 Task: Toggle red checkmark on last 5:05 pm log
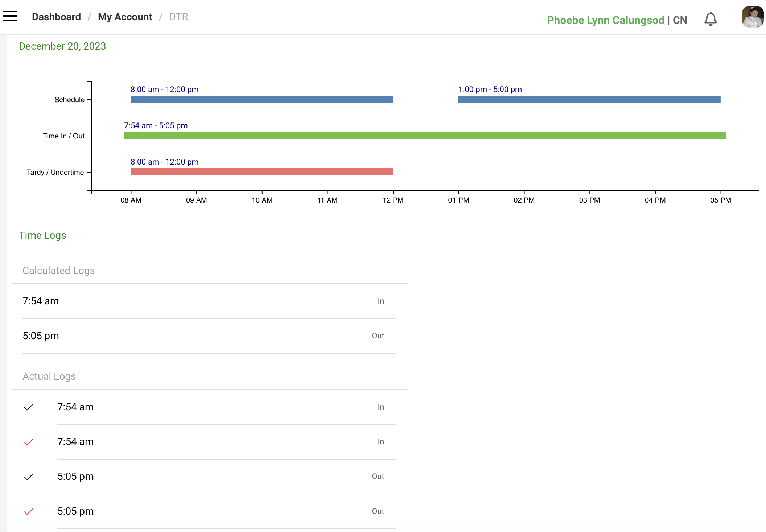point(29,512)
